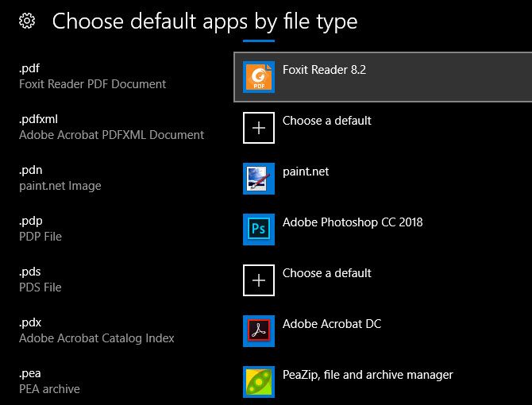Click the Foxit Reader orange PDF icon

point(259,77)
